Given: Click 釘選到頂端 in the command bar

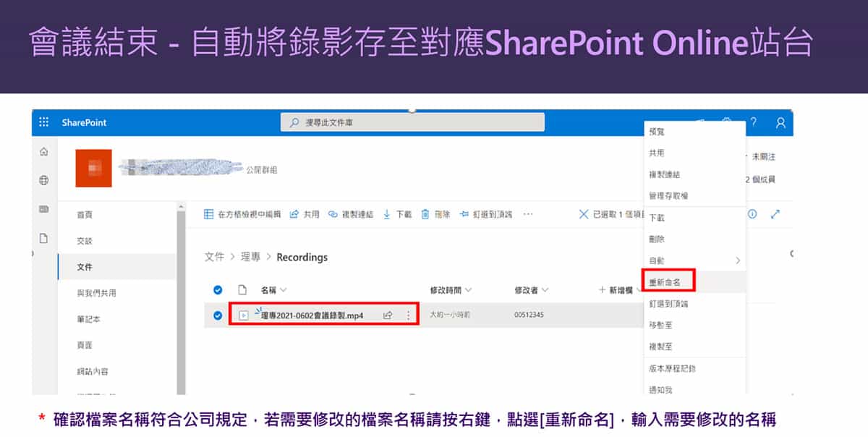Looking at the screenshot, I should tap(485, 214).
